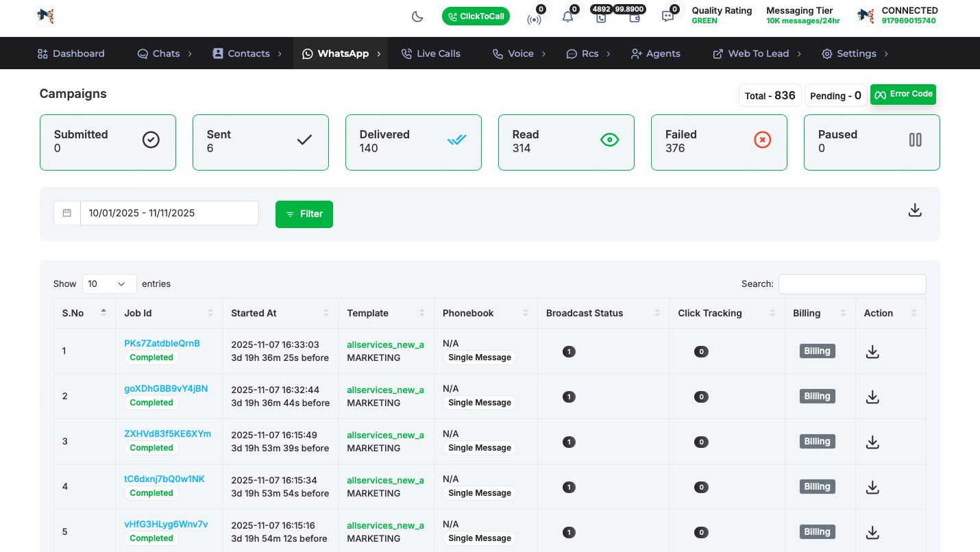
Task: Expand the WhatsApp menu
Action: (x=343, y=53)
